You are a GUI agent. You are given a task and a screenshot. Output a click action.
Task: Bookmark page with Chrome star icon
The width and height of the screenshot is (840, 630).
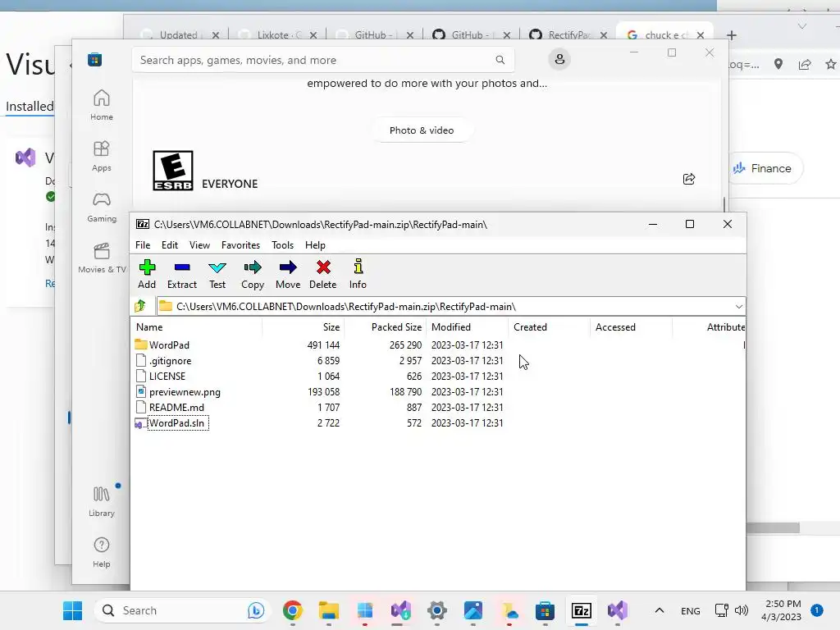[831, 64]
